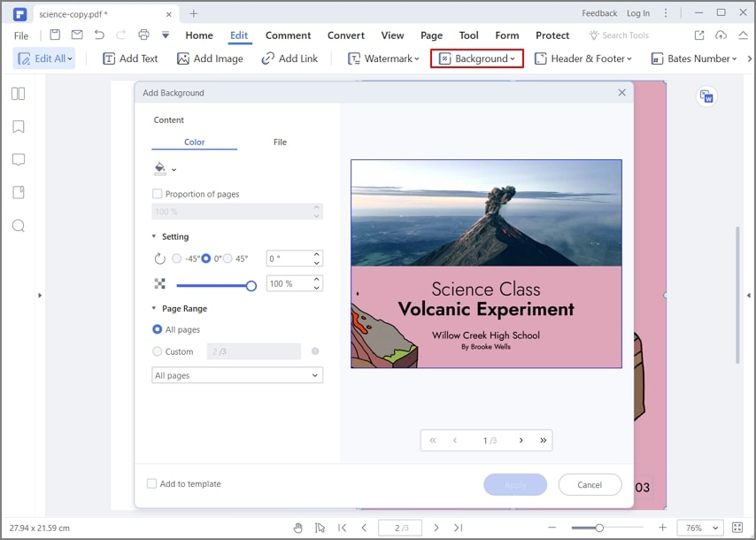The image size is (756, 540).
Task: Select the pointer selection tool near page controls
Action: coord(320,528)
